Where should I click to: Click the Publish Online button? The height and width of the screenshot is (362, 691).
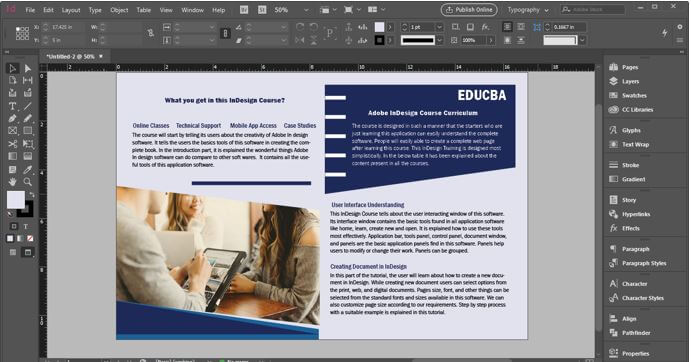pyautogui.click(x=469, y=10)
